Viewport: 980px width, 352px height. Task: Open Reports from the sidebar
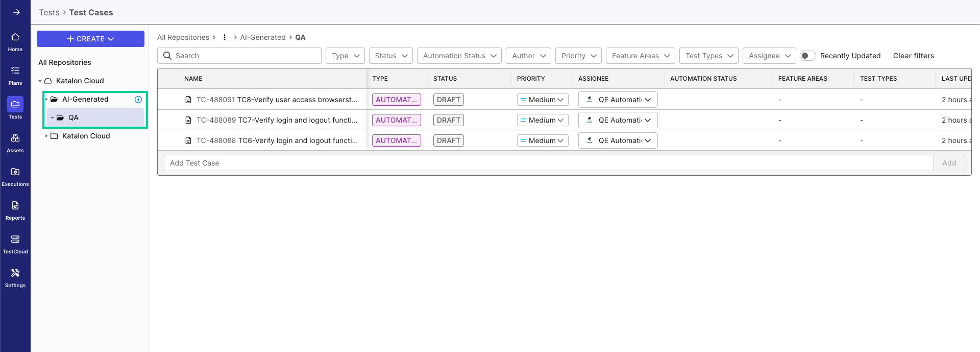point(15,210)
